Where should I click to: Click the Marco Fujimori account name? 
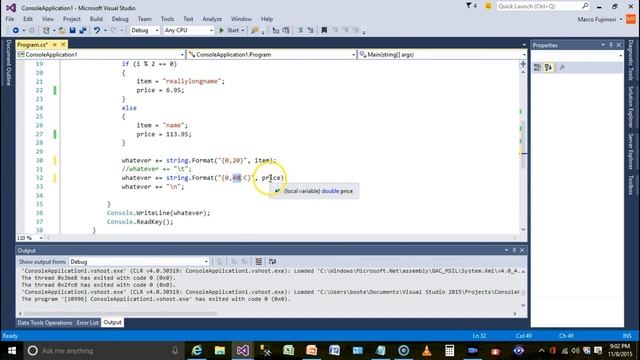tap(596, 19)
